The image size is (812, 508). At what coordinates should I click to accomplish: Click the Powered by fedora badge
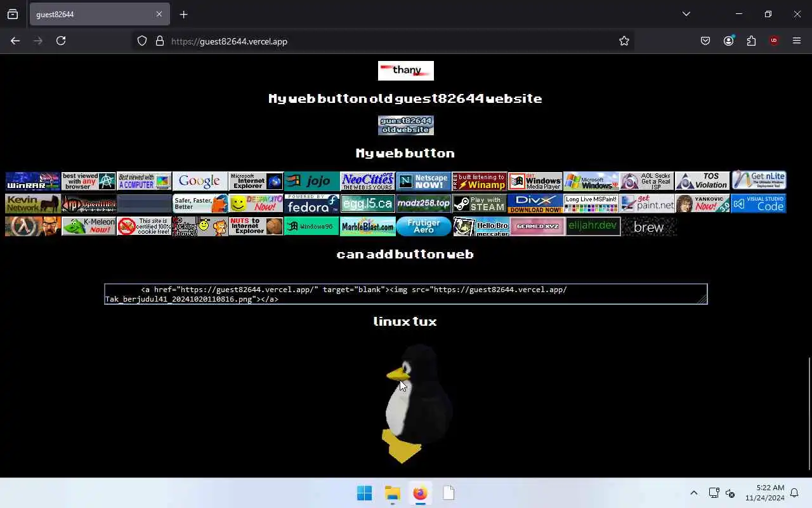click(311, 204)
